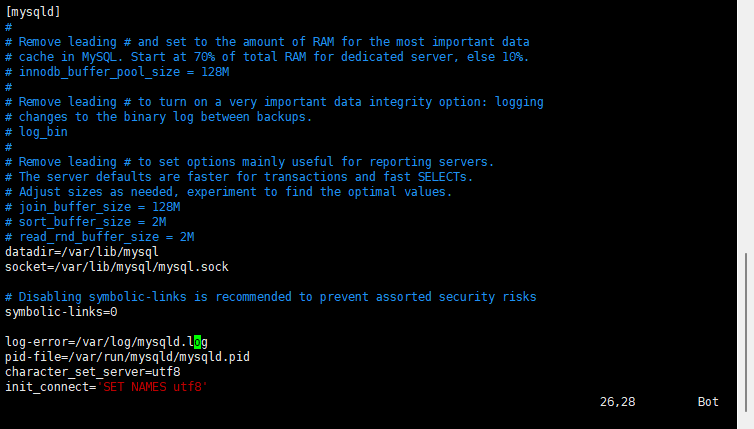
Task: Click the innodb_buffer_pool_size = 128M comment line
Action: point(117,72)
